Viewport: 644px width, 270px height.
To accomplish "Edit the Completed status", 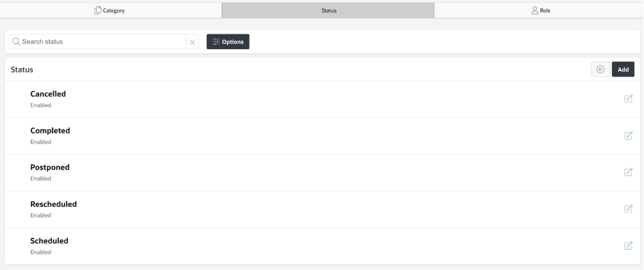I will coord(628,135).
